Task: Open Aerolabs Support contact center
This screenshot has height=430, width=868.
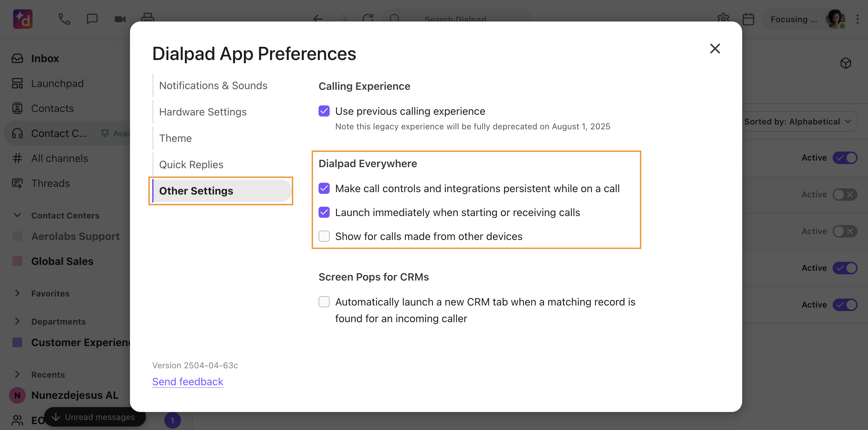Action: (76, 236)
